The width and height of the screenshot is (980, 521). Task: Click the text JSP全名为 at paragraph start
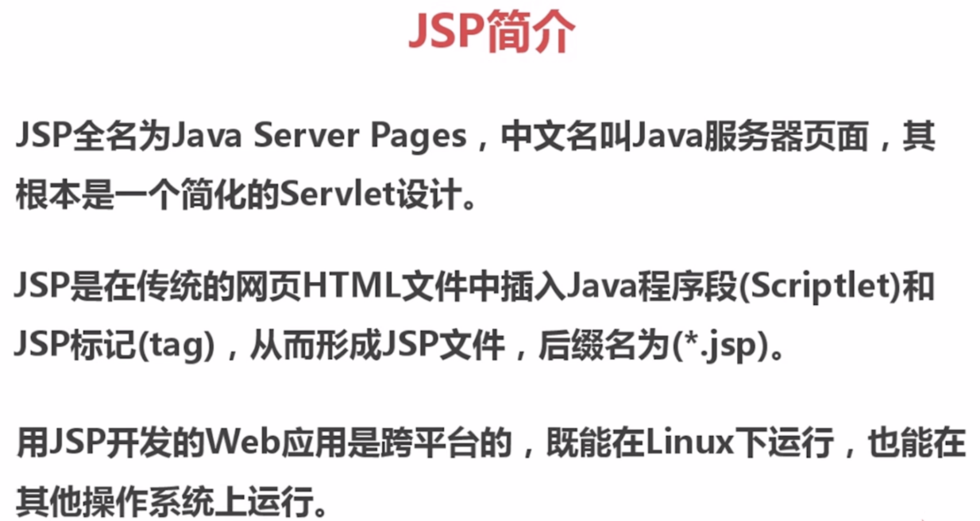(92, 138)
